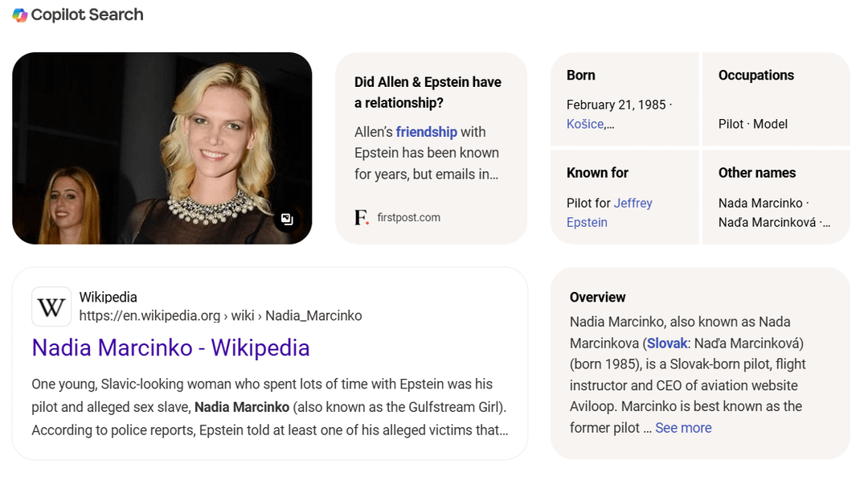Open the 'Did Allen & Epstein have a relationship?' card
Screen dimensions: 868x481
point(428,92)
